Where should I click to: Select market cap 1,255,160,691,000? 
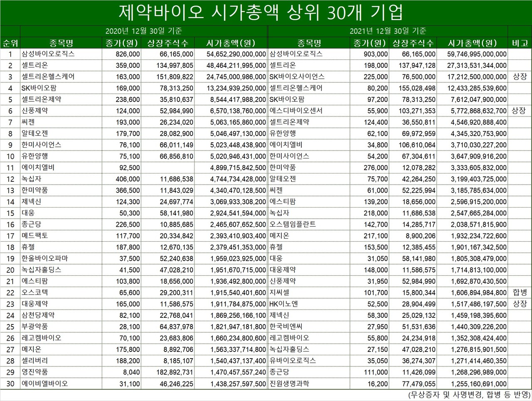479,384
